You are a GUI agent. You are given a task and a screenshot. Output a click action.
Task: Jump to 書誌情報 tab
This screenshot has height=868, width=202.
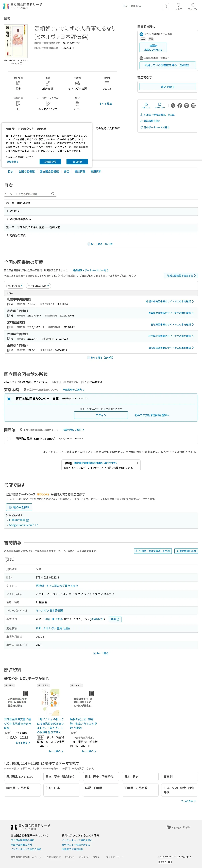click(80, 171)
